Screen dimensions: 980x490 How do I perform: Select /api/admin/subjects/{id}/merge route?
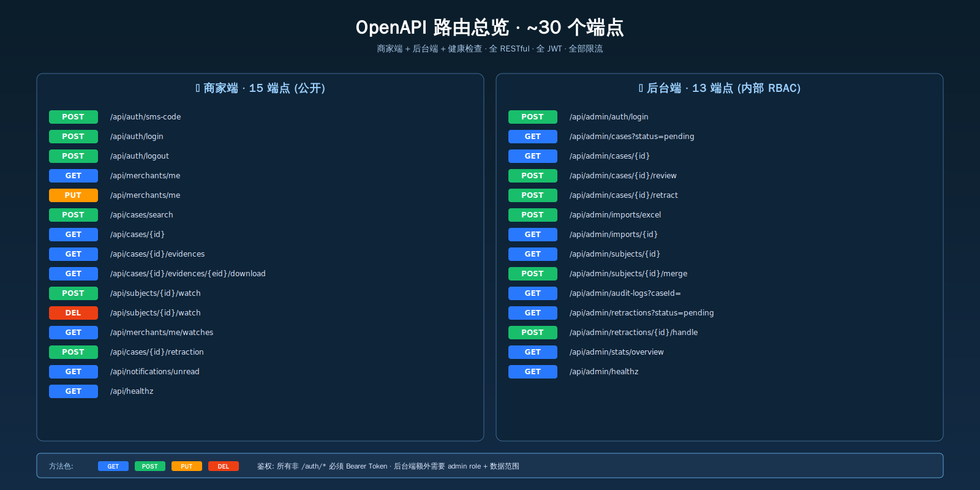[x=628, y=274]
